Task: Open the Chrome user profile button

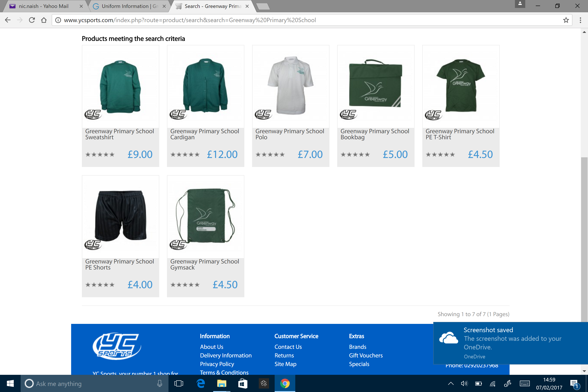Action: (520, 4)
